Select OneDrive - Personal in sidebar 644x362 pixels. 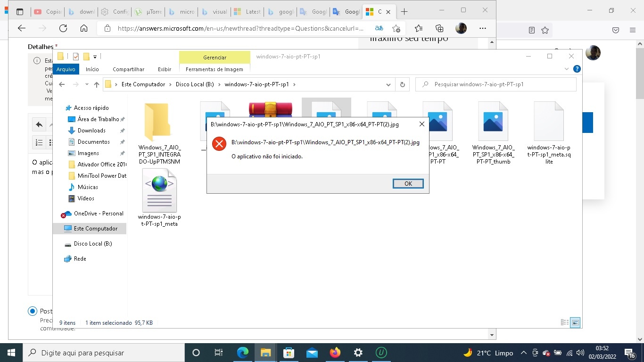92,214
